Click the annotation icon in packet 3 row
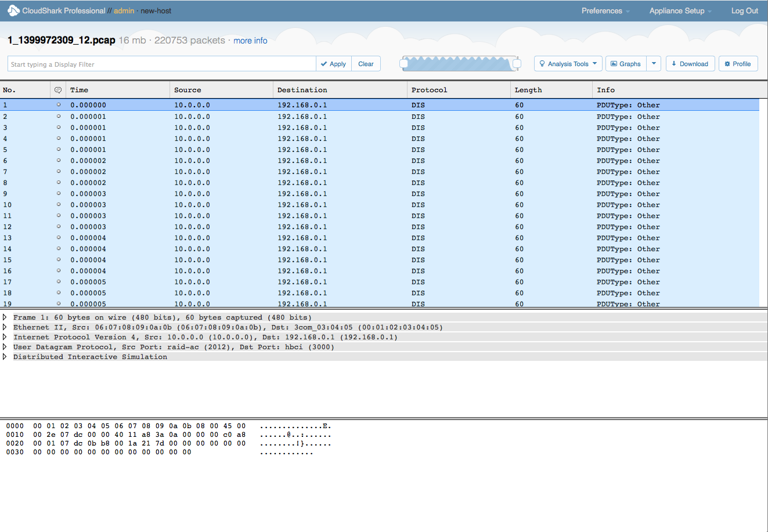Viewport: 768px width, 532px height. (x=58, y=127)
